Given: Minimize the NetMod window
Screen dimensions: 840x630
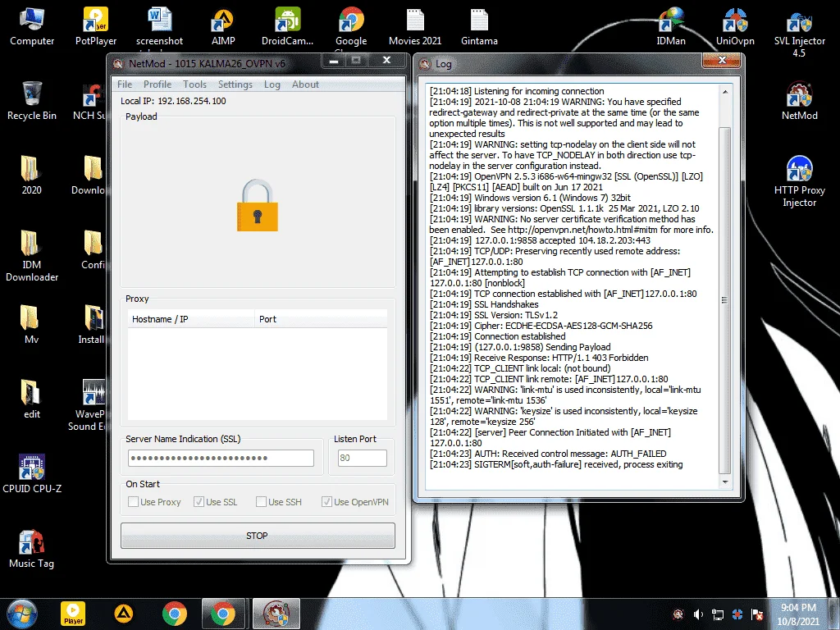Looking at the screenshot, I should (333, 61).
